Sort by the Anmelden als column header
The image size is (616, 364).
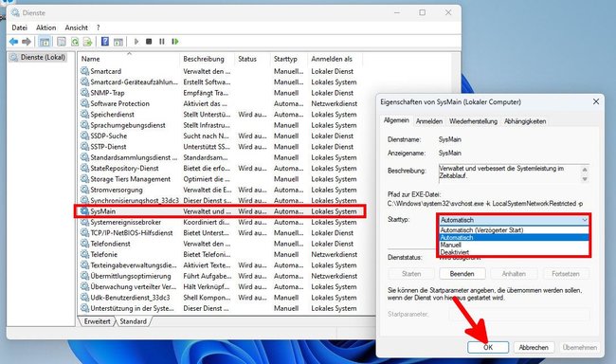tap(335, 59)
